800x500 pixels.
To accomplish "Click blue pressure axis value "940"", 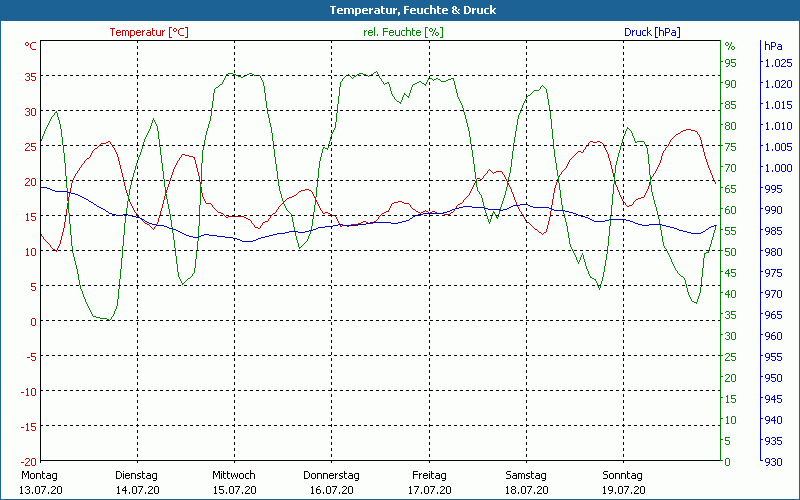I will (773, 420).
